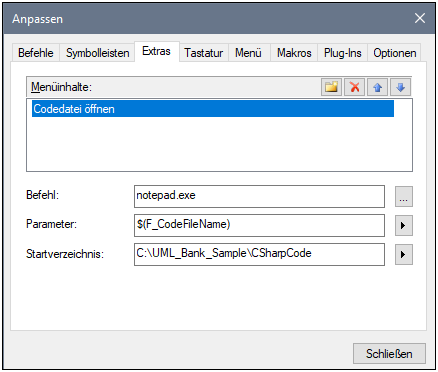438x372 pixels.
Task: Close the Anpassen dialog with the X
Action: 420,18
